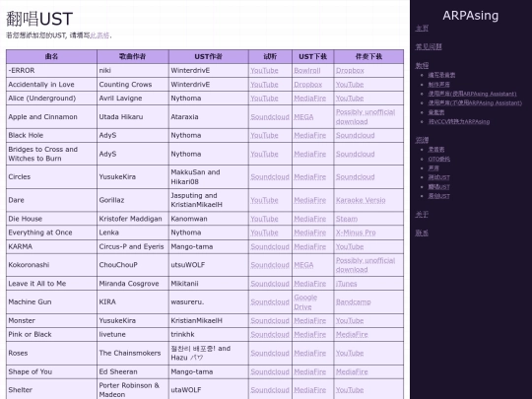Select the 'wasureru.' UST author cell
Screen dimensions: 532x399
click(208, 302)
